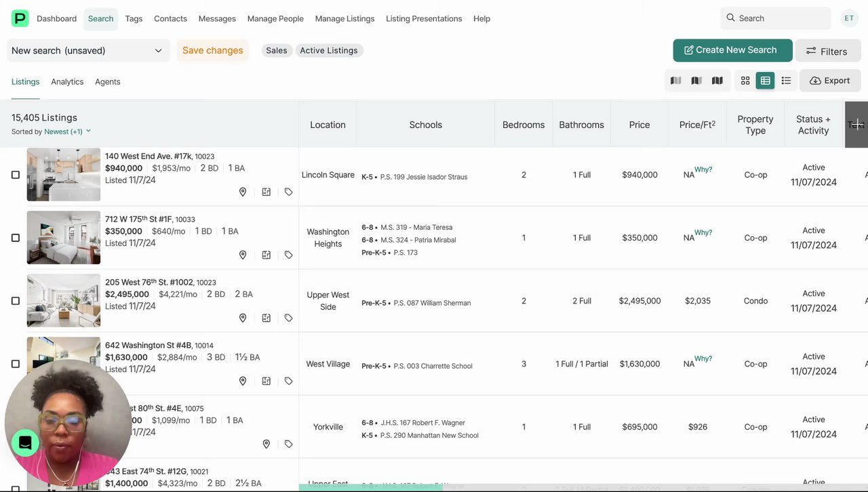Open the full map view icon
The image size is (868, 492).
click(x=717, y=81)
